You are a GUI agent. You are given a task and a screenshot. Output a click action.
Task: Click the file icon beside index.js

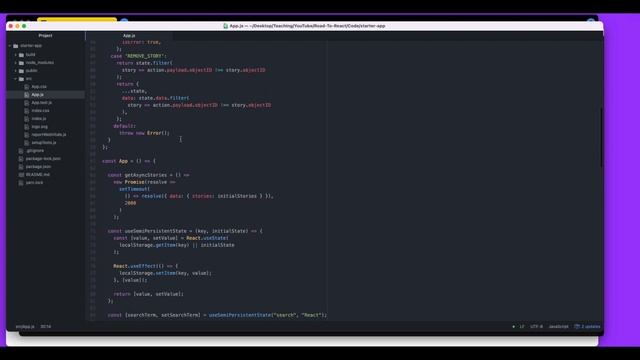27,119
